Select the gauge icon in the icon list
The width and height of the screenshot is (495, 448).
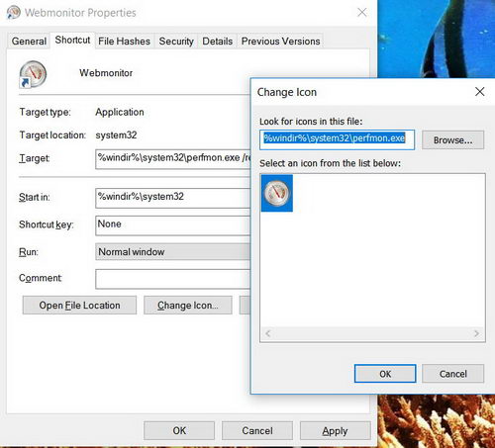coord(277,193)
